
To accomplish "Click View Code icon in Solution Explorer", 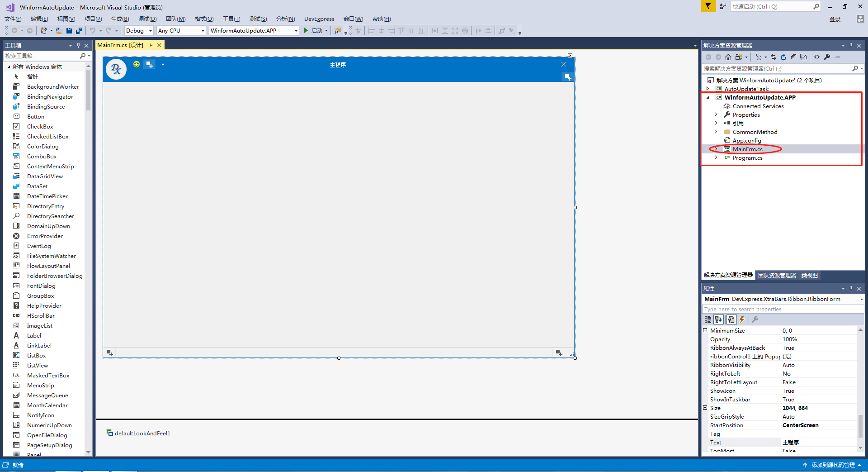I will pos(817,57).
